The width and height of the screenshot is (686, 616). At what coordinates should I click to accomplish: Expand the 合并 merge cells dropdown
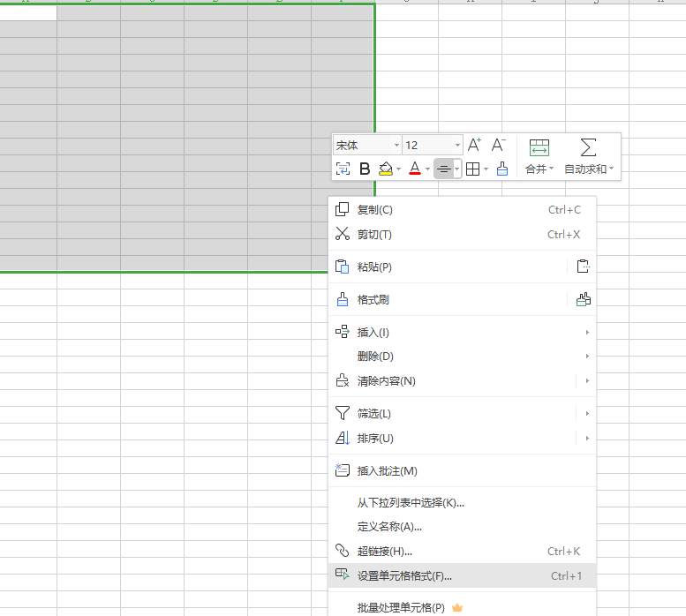pos(539,169)
